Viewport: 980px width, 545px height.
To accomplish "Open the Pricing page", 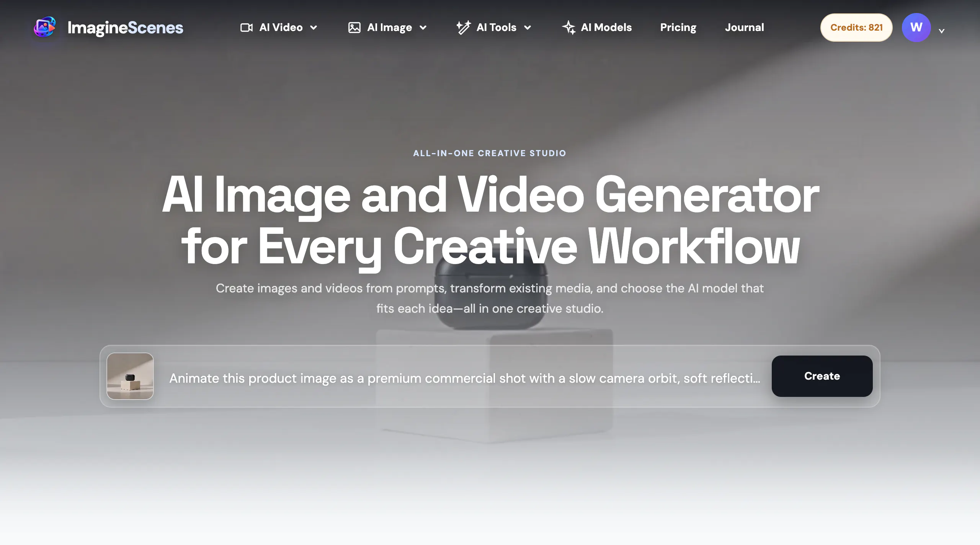I will point(678,28).
